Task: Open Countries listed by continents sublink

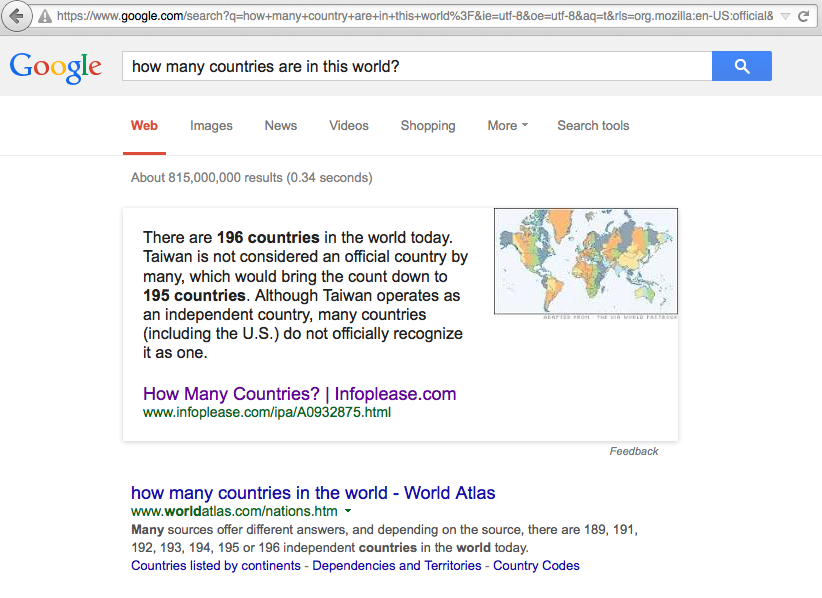Action: tap(215, 566)
